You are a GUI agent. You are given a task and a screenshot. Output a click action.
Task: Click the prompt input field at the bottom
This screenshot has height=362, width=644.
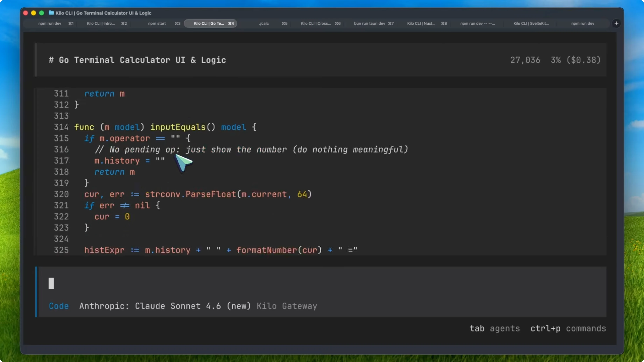click(175, 283)
